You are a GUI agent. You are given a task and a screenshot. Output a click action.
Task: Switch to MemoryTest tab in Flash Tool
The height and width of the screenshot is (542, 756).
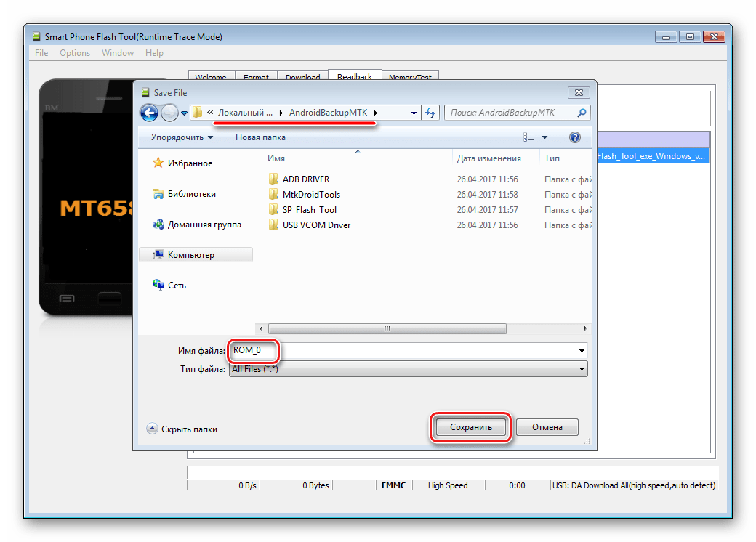(x=410, y=76)
